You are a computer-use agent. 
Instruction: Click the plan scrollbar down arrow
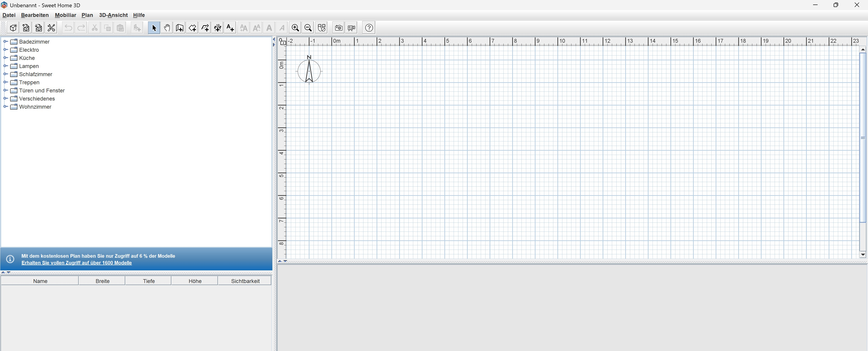tap(863, 254)
